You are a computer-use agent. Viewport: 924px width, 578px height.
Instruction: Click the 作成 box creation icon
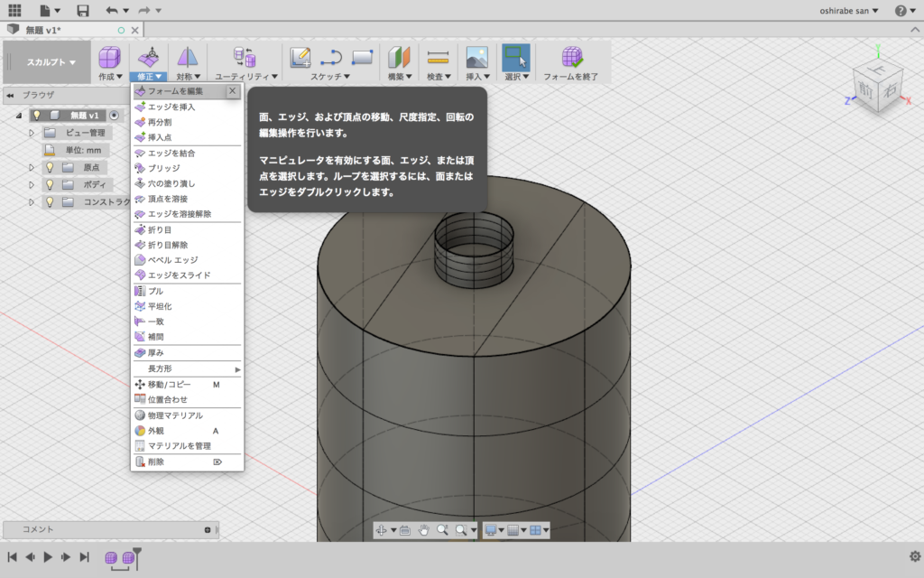[109, 57]
